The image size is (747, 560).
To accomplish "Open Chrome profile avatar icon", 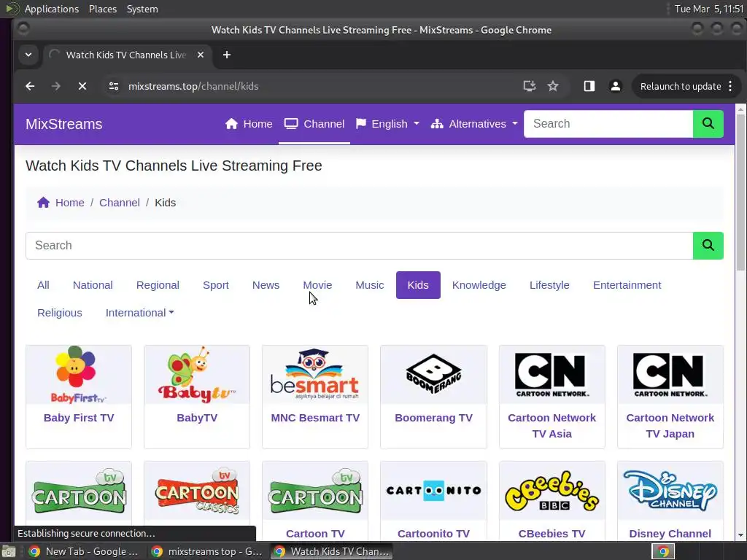I will 616,86.
